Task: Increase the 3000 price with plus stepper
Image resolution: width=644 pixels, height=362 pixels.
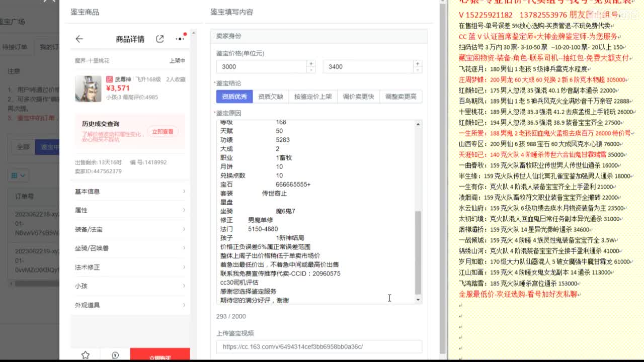Action: point(311,63)
